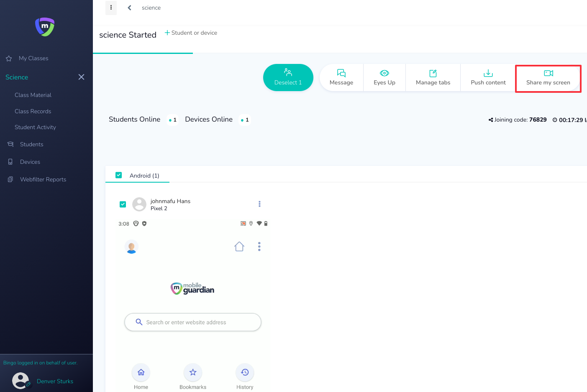Click the Denver Sturks user name
587x392 pixels.
(55, 381)
